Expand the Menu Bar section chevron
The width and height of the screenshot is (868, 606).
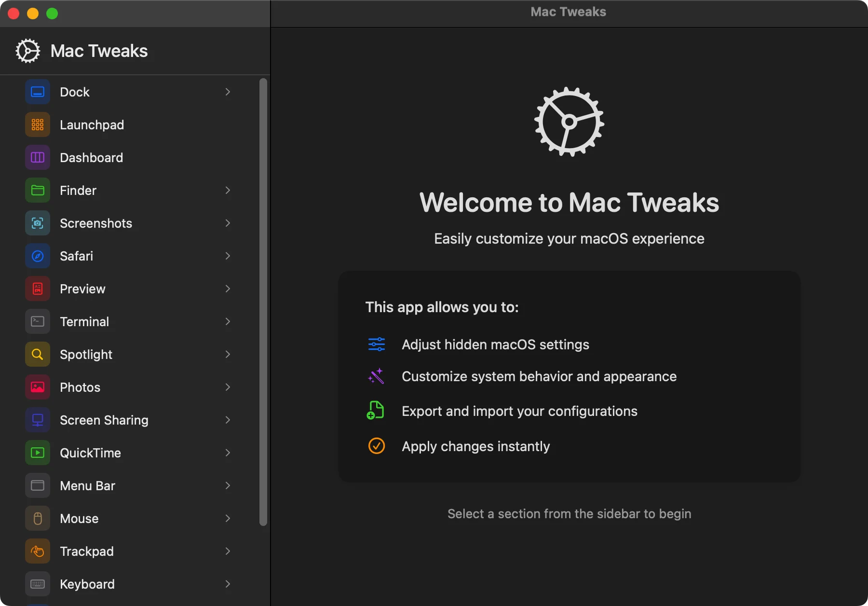[x=228, y=485]
